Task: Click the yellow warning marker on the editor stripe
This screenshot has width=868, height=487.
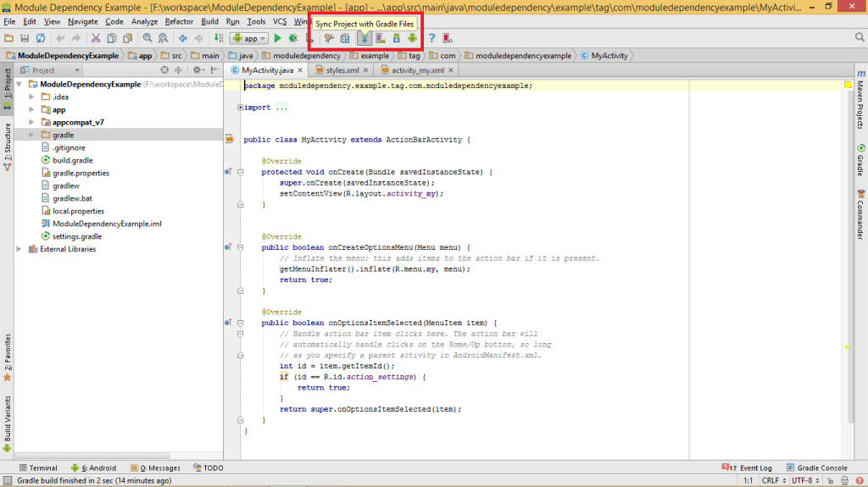Action: click(847, 346)
